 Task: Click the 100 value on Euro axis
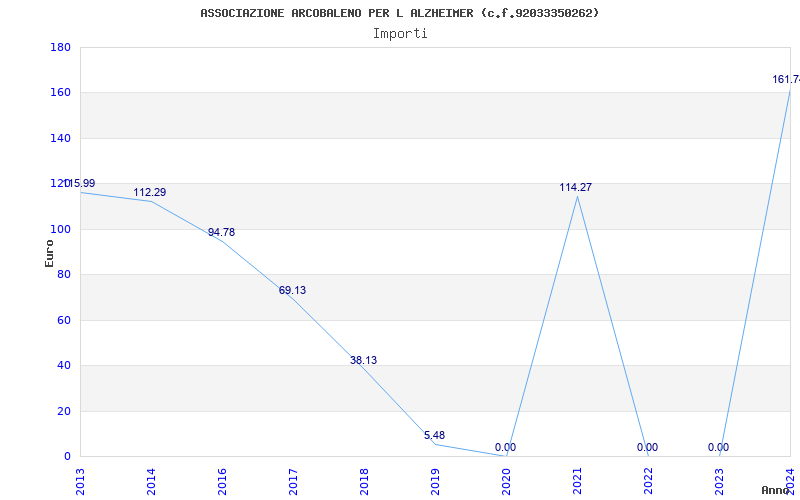[60, 229]
